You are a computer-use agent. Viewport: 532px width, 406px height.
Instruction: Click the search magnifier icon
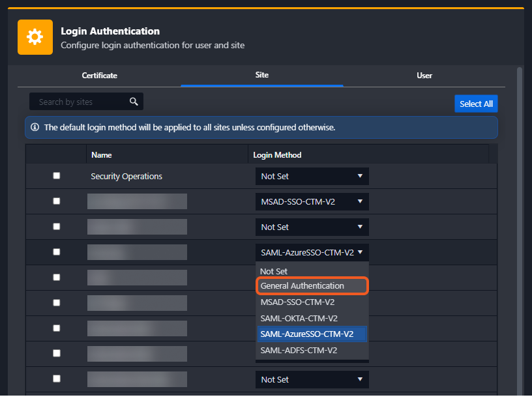(x=134, y=102)
